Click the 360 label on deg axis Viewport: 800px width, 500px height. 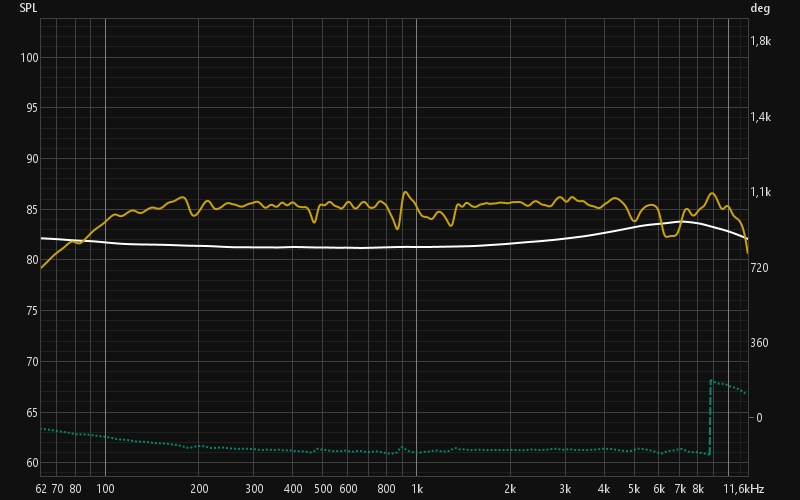(759, 343)
